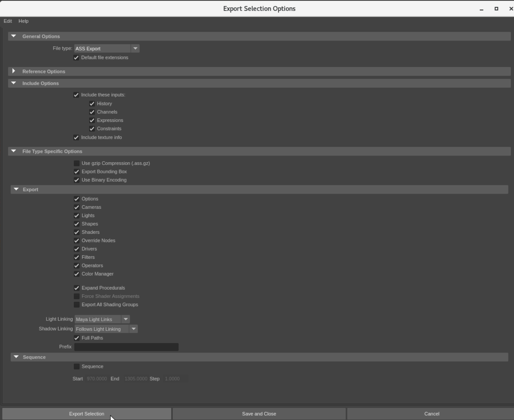Collapse the Include Options section

tap(14, 83)
